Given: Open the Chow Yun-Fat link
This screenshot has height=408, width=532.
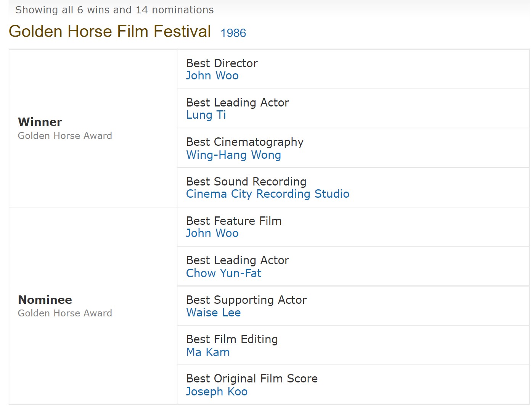Looking at the screenshot, I should [223, 273].
